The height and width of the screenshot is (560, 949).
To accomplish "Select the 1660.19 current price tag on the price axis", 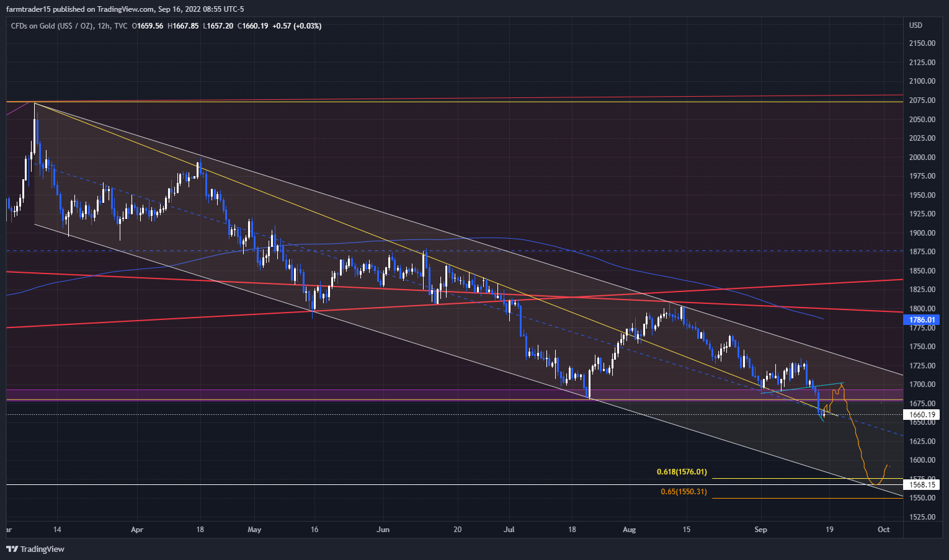I will click(922, 415).
